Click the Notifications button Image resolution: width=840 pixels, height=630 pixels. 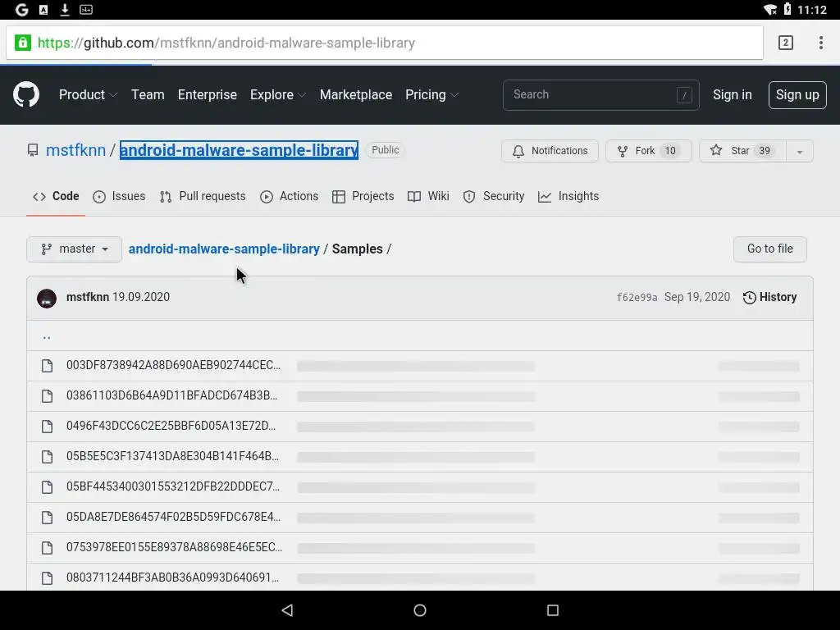[x=550, y=152]
